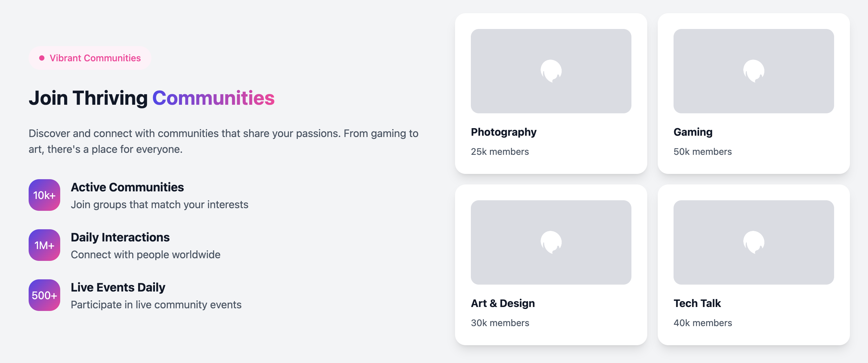Viewport: 868px width, 363px height.
Task: Click the Gaming card placeholder image icon
Action: coord(753,71)
